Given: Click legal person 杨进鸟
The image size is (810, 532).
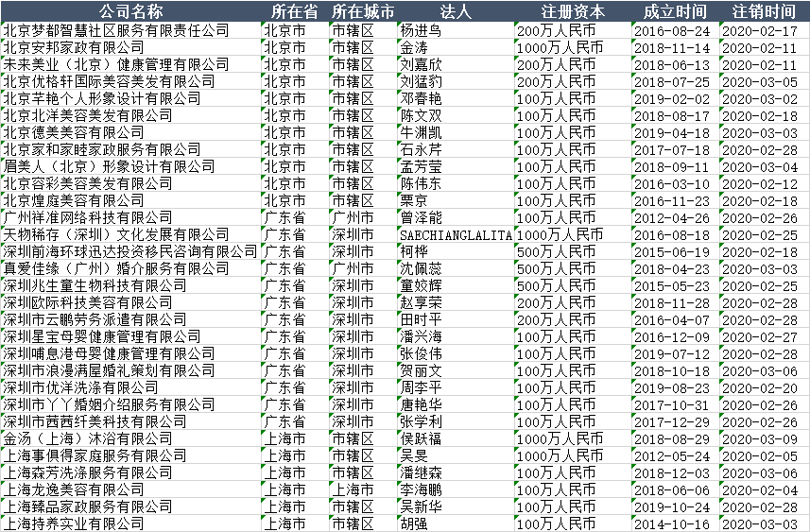Looking at the screenshot, I should tap(456, 30).
